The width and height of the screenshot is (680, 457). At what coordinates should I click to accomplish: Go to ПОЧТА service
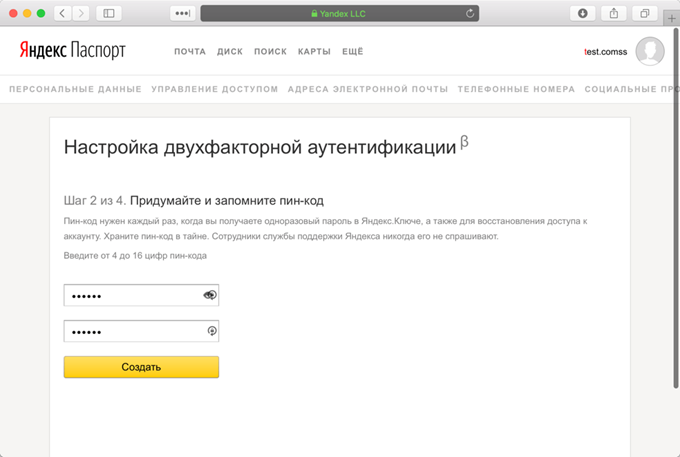pos(190,52)
